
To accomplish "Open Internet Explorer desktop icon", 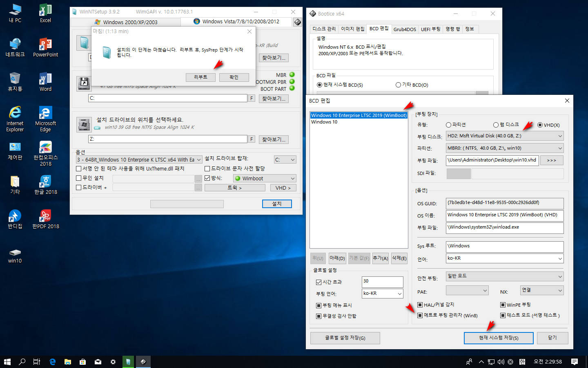I will tap(15, 119).
